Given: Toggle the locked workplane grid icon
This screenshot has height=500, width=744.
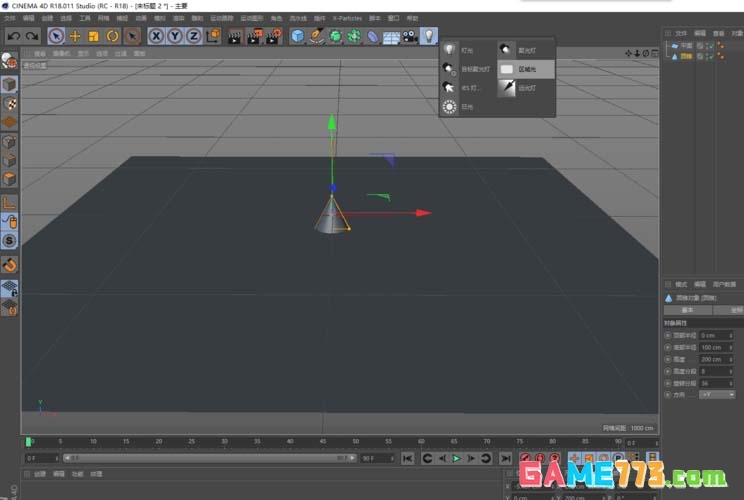Looking at the screenshot, I should 9,288.
